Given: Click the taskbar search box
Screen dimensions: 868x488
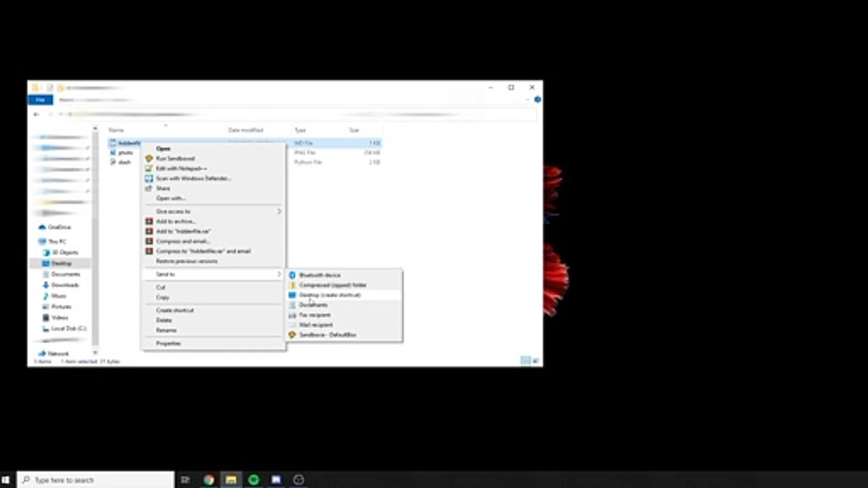Looking at the screenshot, I should point(96,480).
